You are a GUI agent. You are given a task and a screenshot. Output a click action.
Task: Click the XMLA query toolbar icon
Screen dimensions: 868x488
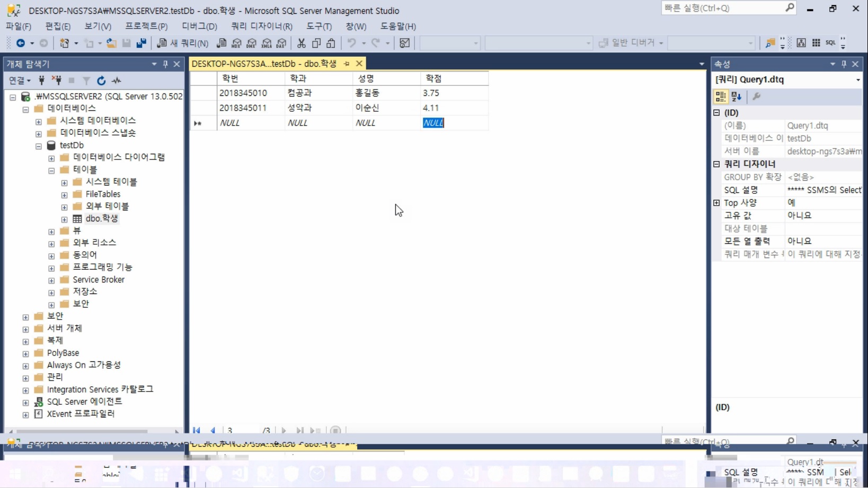[267, 43]
